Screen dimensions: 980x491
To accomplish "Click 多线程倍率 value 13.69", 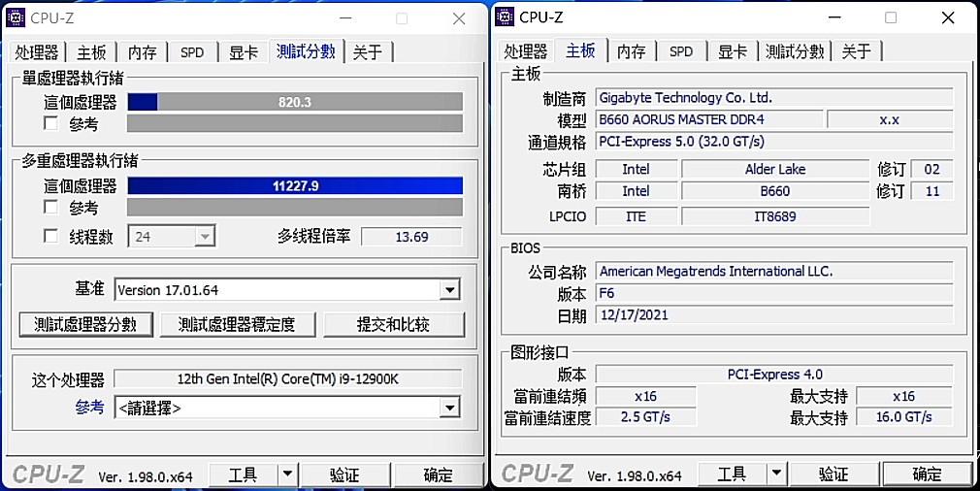I will tap(411, 237).
